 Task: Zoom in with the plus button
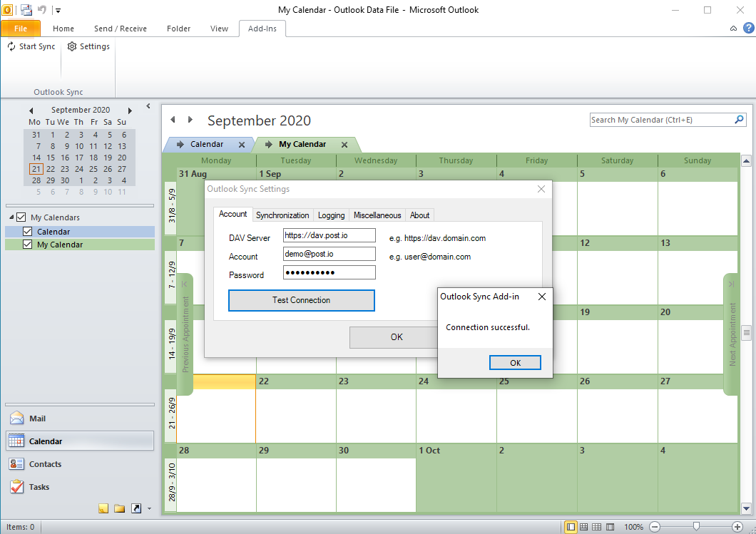click(737, 527)
